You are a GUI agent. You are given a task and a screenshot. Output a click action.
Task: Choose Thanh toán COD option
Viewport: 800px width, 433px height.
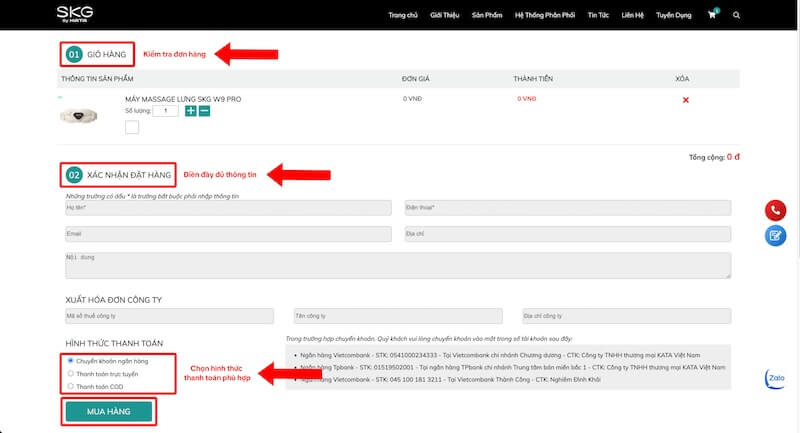pos(70,385)
